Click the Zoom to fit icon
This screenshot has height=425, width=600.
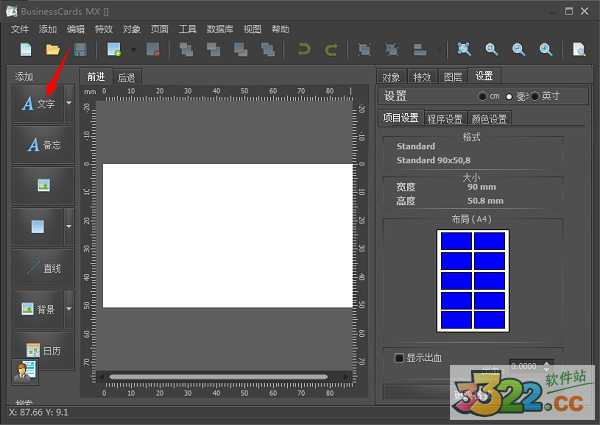464,50
